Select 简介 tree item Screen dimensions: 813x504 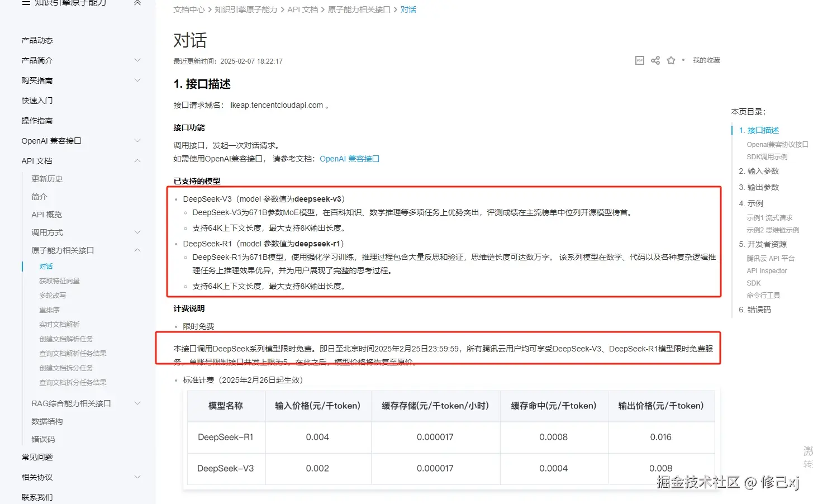[39, 197]
